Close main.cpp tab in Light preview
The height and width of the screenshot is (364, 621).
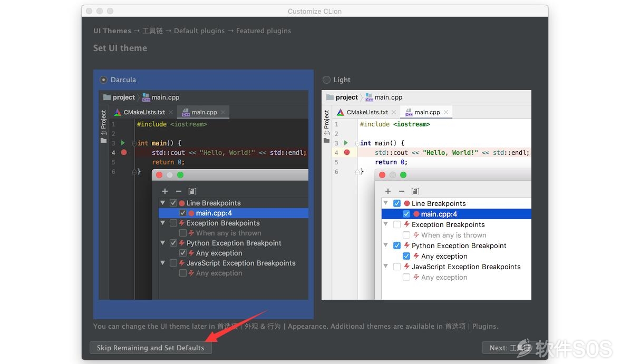(x=446, y=112)
